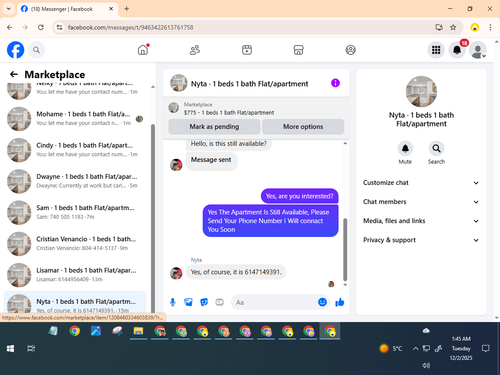The width and height of the screenshot is (500, 375).
Task: Open Mohame conversation in list
Action: click(75, 119)
